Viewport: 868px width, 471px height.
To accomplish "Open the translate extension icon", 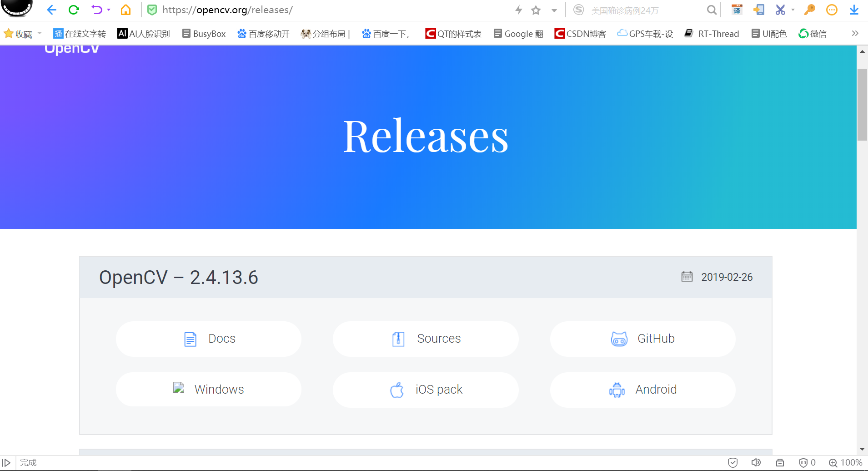I will pos(737,10).
